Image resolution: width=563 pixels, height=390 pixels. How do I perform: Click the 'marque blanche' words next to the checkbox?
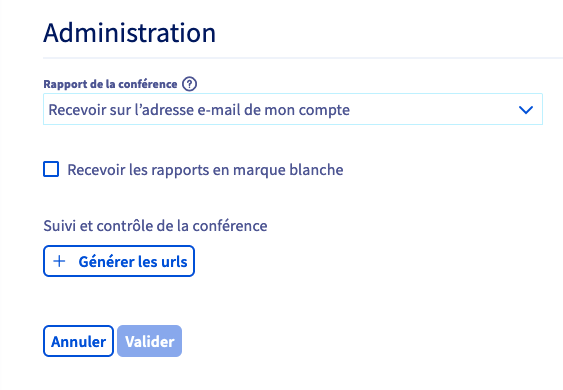tap(288, 170)
